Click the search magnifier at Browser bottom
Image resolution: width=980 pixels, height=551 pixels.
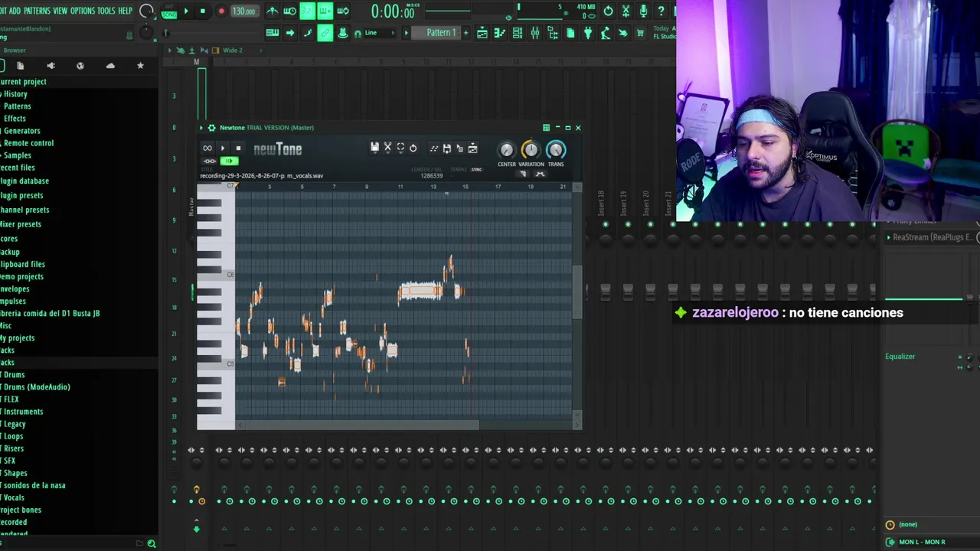pyautogui.click(x=152, y=543)
